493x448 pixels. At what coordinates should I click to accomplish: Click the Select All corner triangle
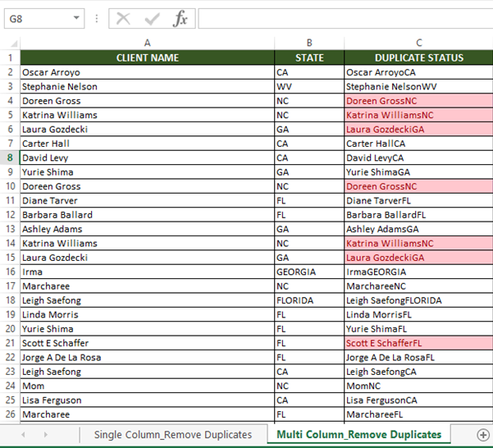(14, 43)
